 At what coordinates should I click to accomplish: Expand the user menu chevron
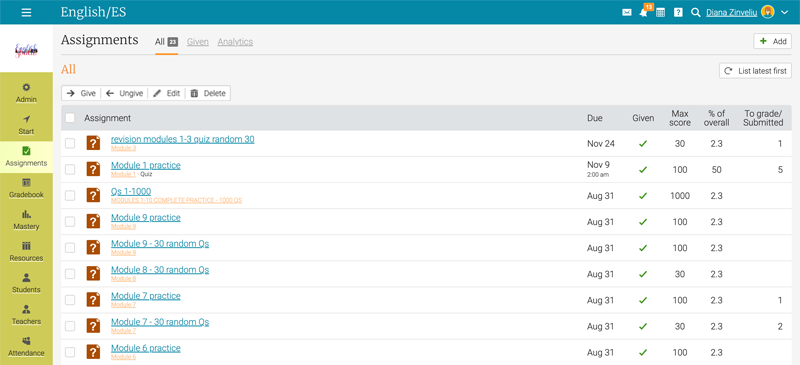(785, 12)
